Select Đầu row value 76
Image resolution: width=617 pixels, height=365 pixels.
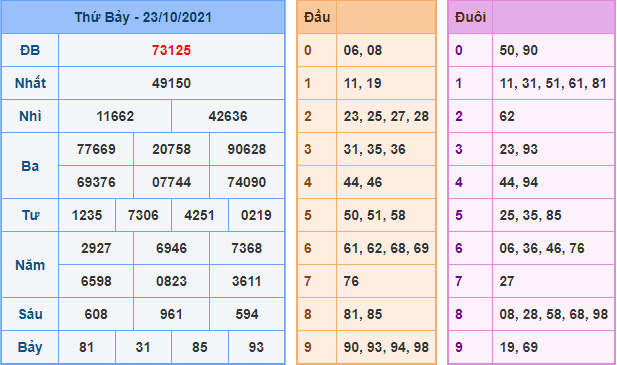coord(351,282)
